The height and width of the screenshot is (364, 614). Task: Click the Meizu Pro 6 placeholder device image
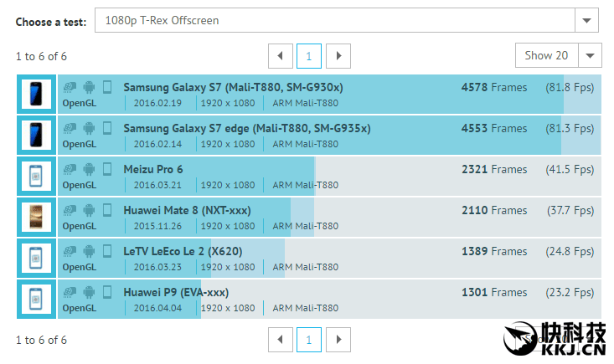point(36,177)
